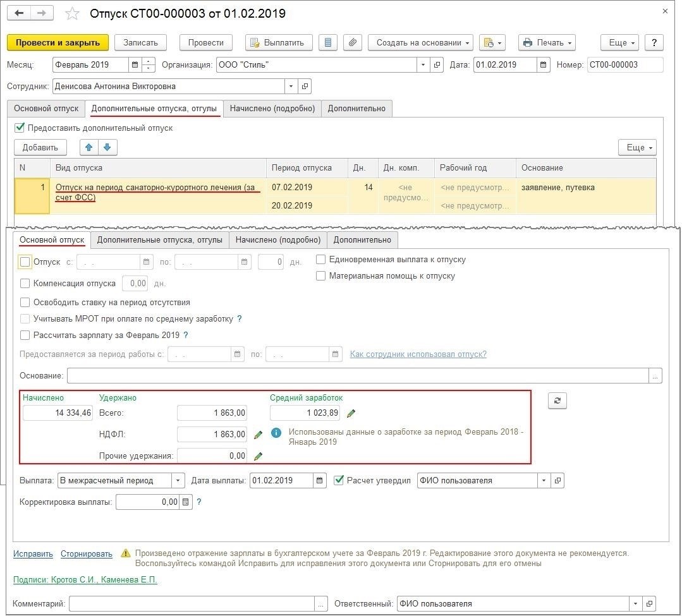Viewport: 682px width, 616px height.
Task: Click Добавить to add vacation row
Action: tap(40, 147)
